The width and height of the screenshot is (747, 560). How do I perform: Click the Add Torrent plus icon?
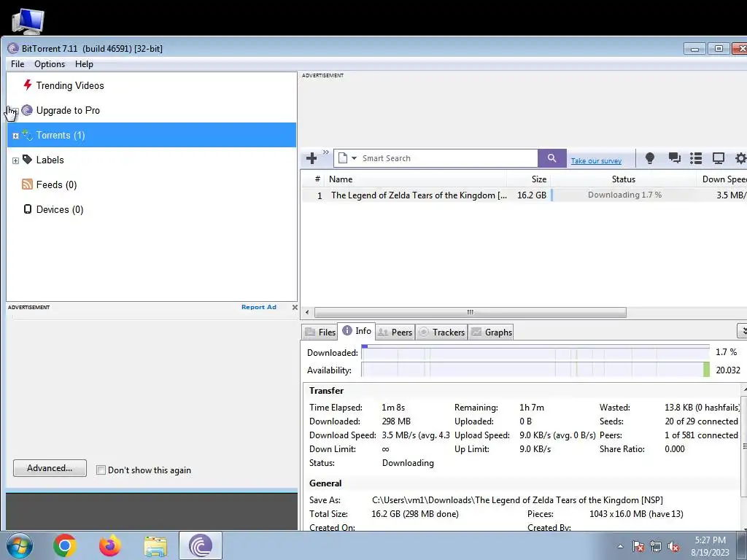(311, 158)
